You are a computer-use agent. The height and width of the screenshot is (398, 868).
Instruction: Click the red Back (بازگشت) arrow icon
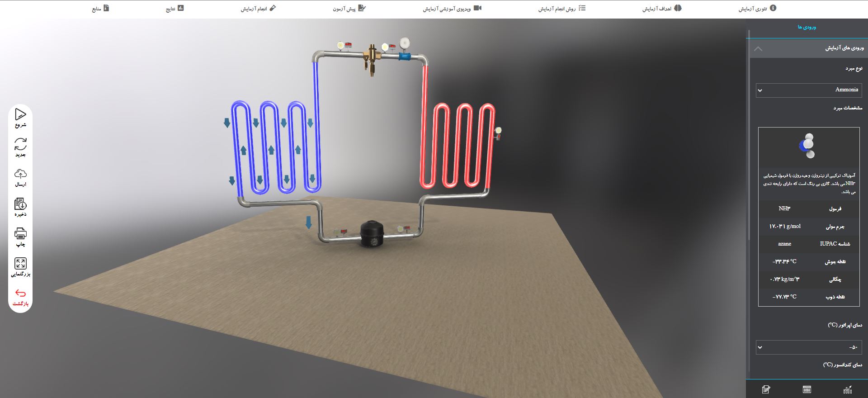(x=20, y=294)
